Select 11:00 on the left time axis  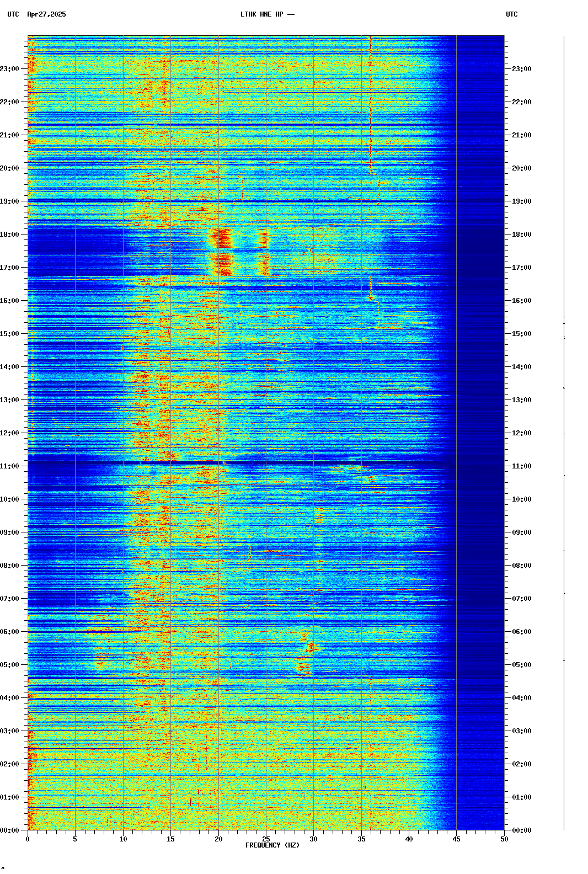click(9, 466)
